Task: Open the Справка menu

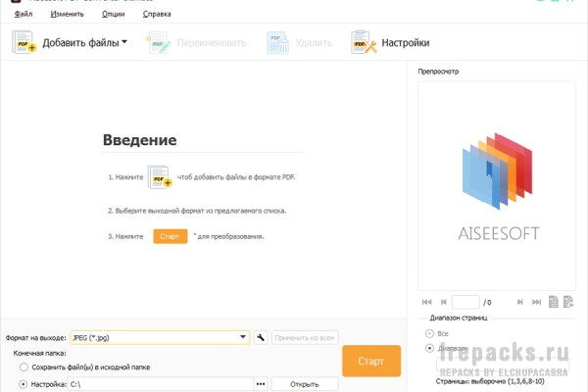Action: click(x=157, y=14)
